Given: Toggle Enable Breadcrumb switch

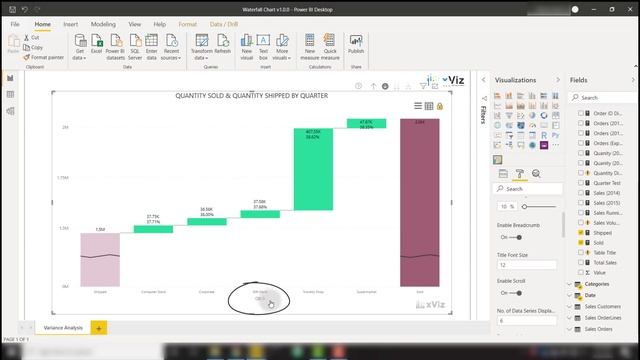Looking at the screenshot, I should [516, 237].
